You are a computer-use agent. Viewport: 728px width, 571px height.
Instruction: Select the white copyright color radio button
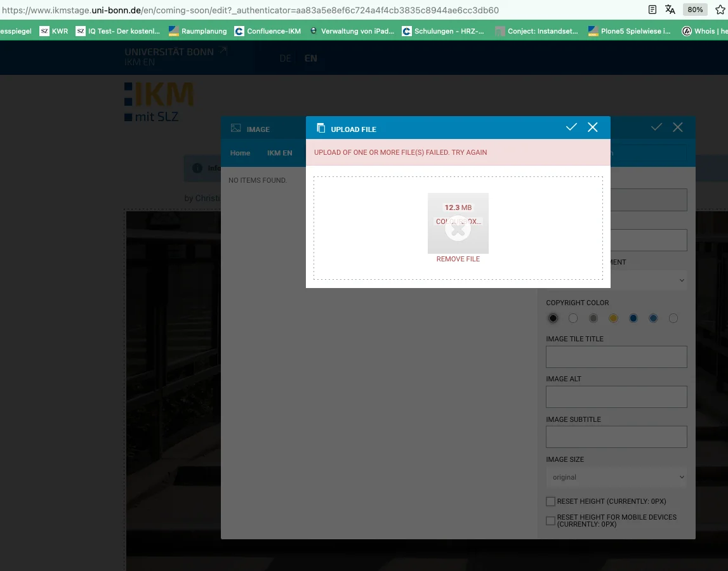tap(572, 318)
